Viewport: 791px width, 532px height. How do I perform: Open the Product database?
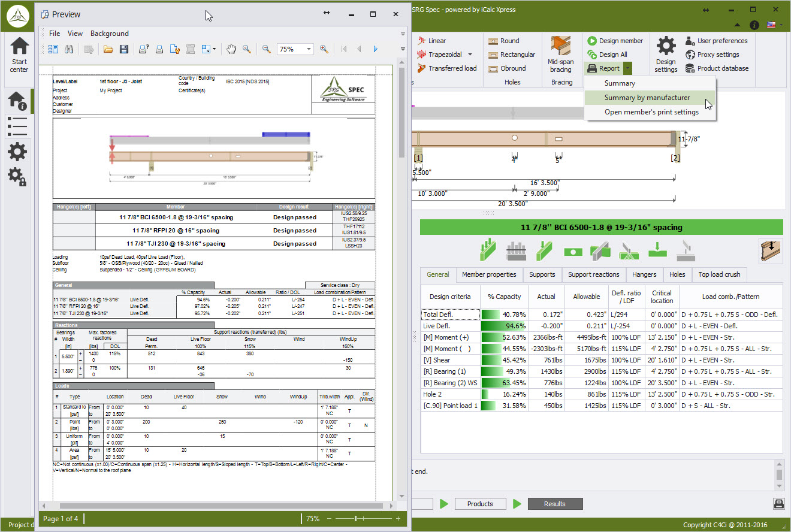tap(717, 68)
